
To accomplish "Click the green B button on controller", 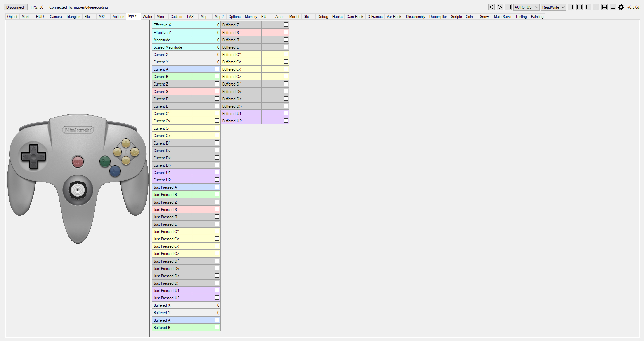I will point(105,162).
